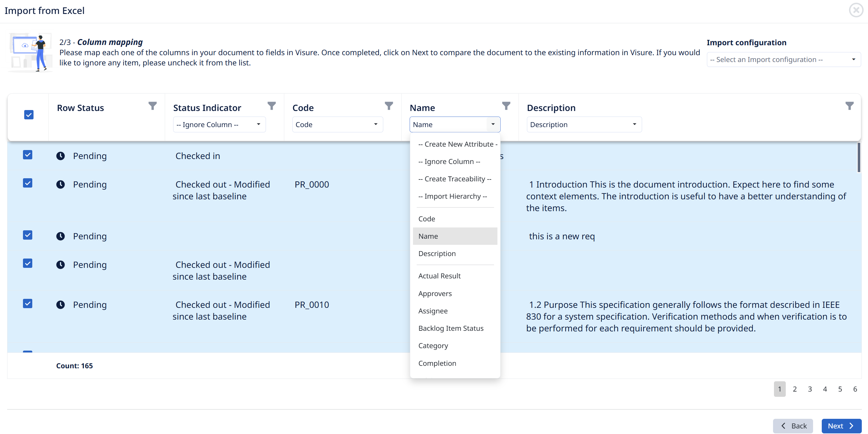Screen dimensions: 868x434
Task: Uncheck the 'this is a new req' row checkbox
Action: [x=28, y=235]
